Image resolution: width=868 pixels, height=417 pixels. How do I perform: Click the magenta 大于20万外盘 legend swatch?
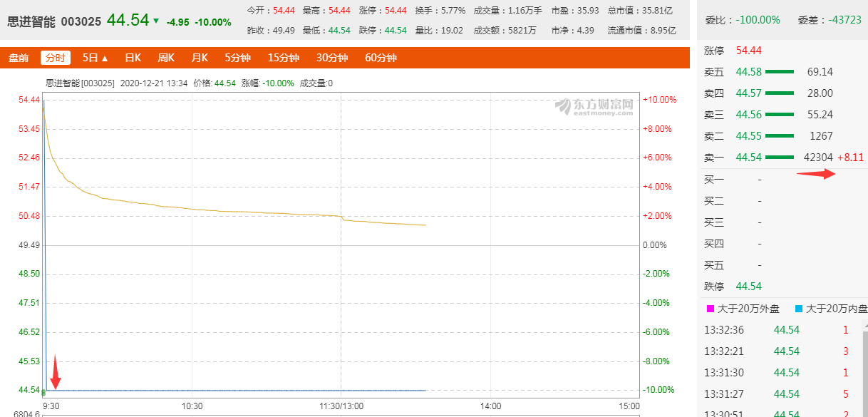pyautogui.click(x=710, y=309)
